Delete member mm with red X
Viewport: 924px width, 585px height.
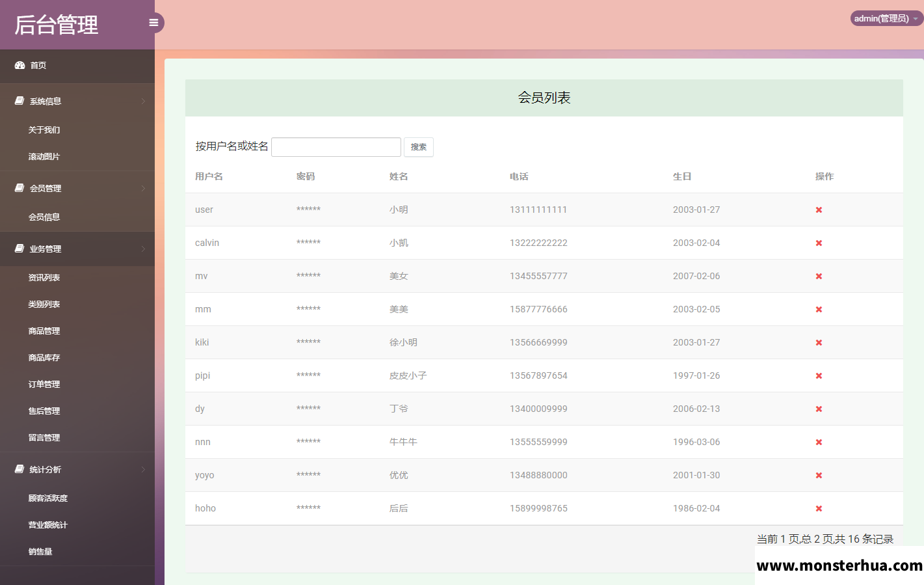pos(819,309)
